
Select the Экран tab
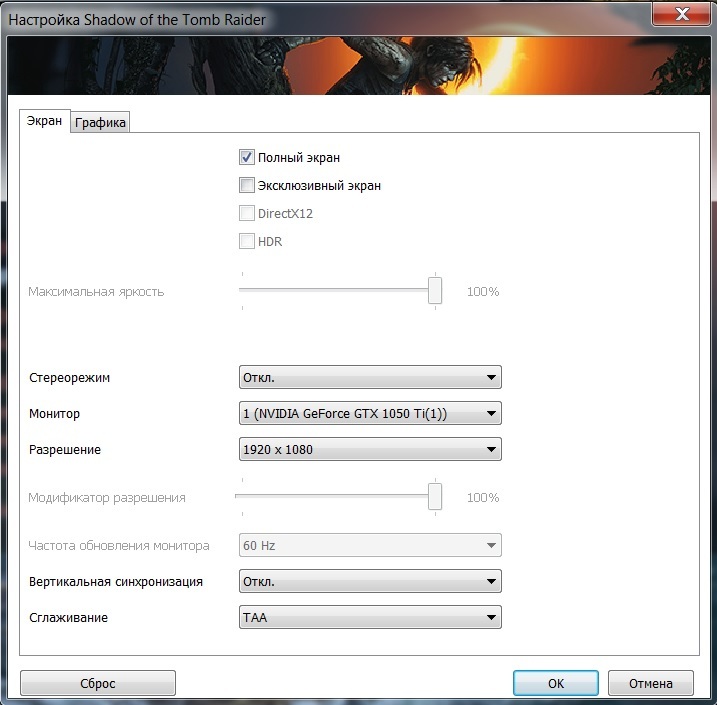point(45,121)
